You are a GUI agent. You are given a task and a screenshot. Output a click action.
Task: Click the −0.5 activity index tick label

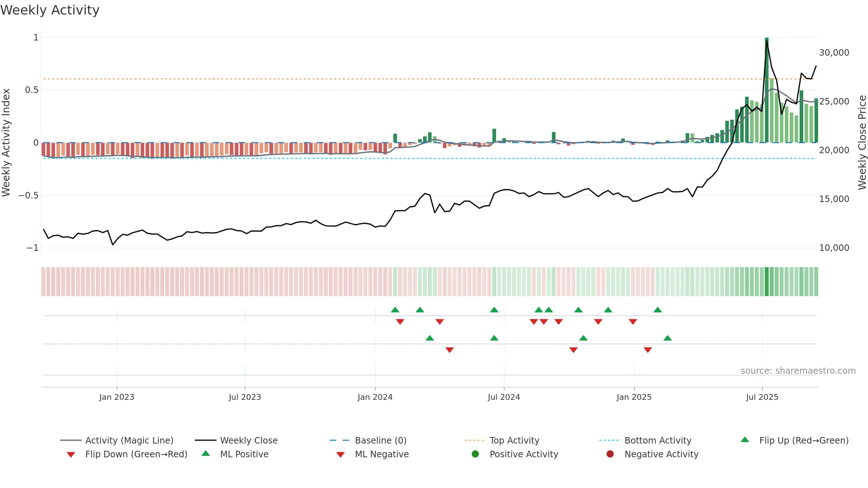(29, 196)
